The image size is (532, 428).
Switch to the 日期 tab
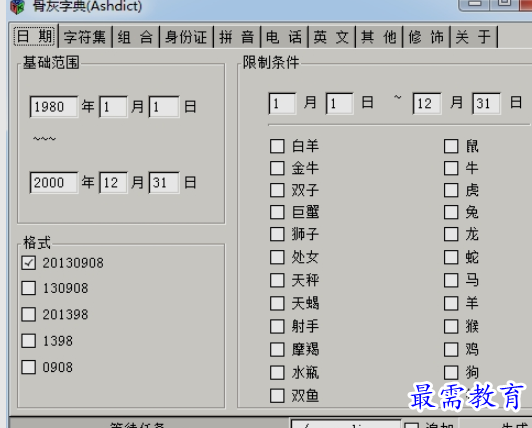click(x=35, y=36)
